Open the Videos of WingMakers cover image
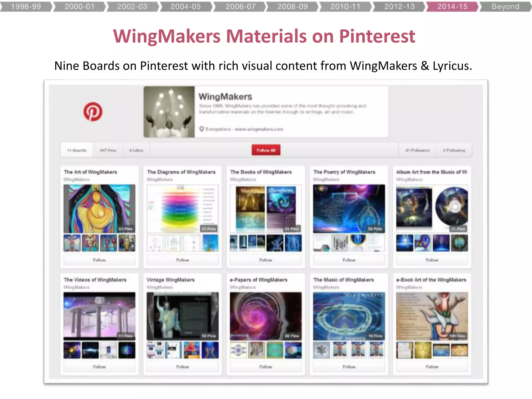The height and width of the screenshot is (399, 532). pyautogui.click(x=99, y=316)
